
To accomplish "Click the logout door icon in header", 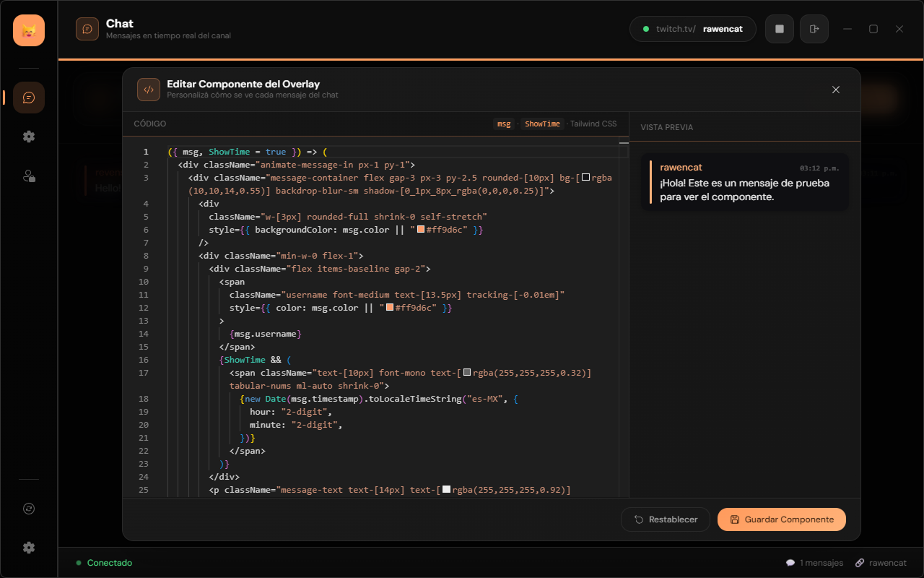I will click(x=814, y=29).
